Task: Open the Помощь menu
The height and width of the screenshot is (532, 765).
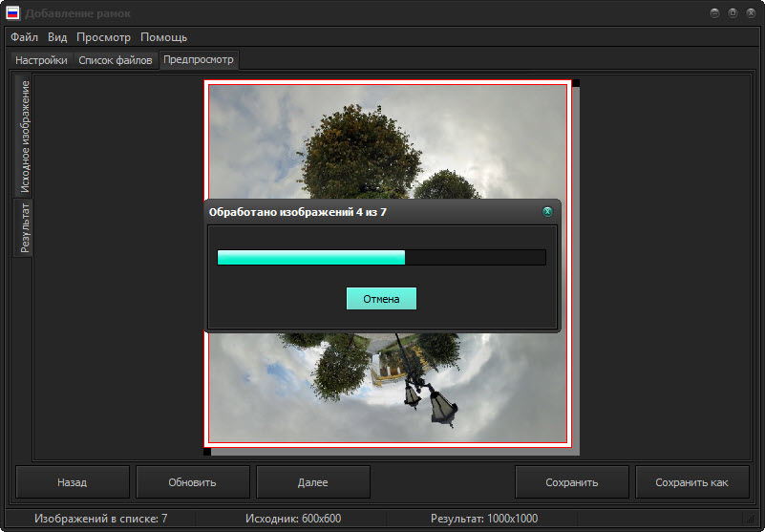Action: 163,37
